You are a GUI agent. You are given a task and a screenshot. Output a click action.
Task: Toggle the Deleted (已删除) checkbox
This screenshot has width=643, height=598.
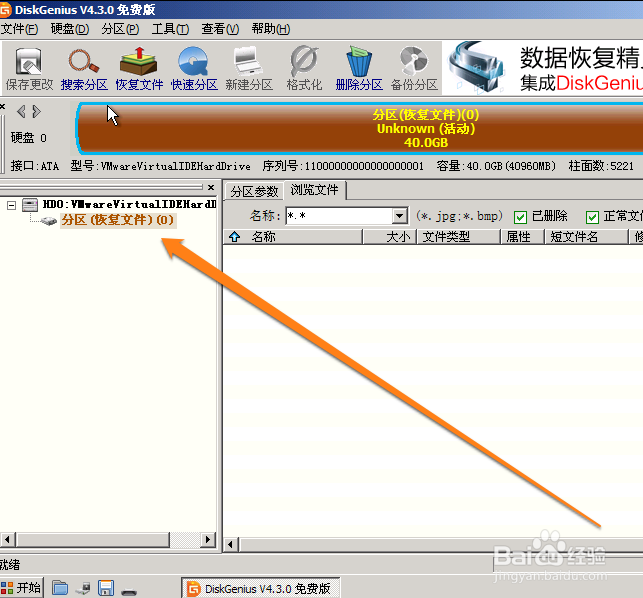pos(520,217)
